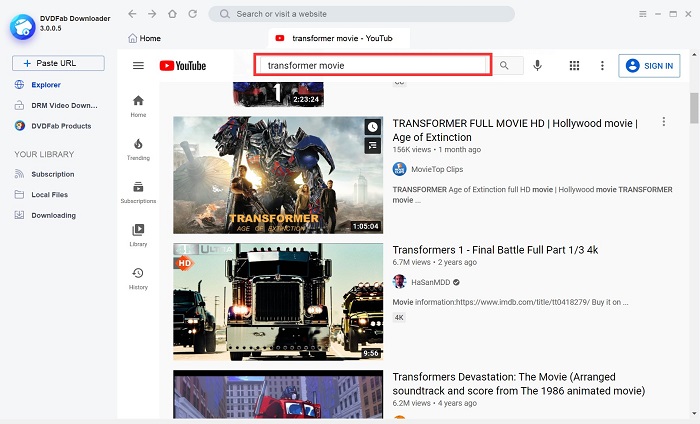Click the SIGN IN button

click(649, 66)
